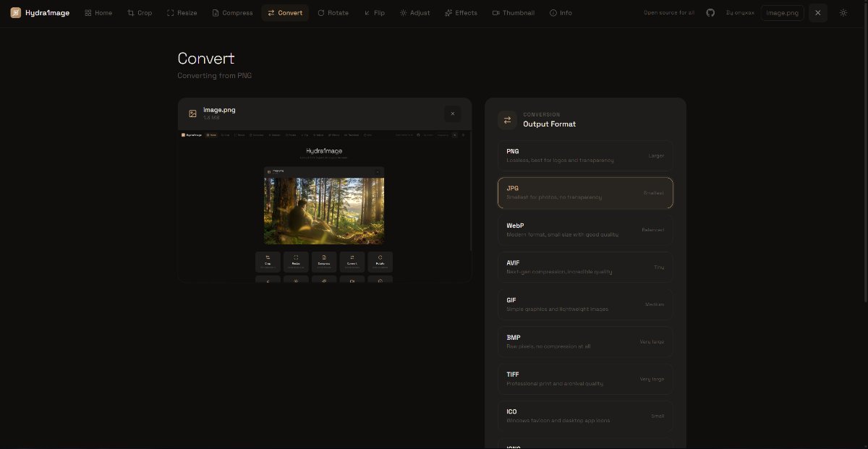Go to the Effects tab

pos(461,13)
